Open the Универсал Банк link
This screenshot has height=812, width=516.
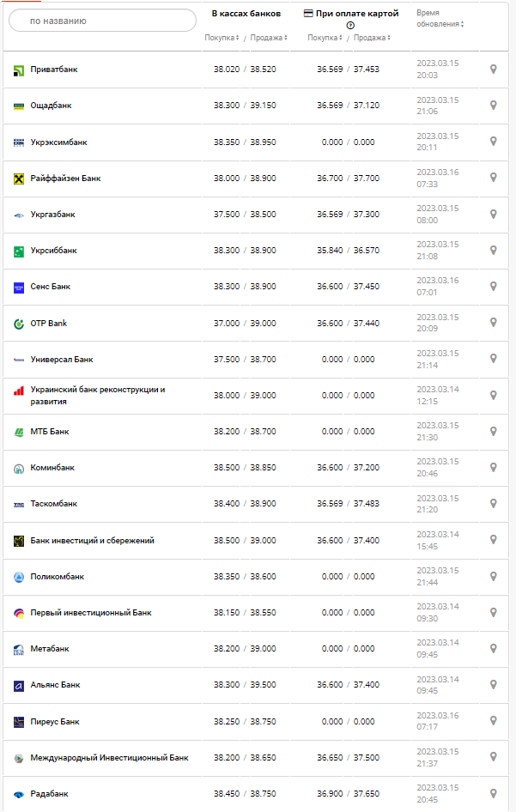click(62, 360)
